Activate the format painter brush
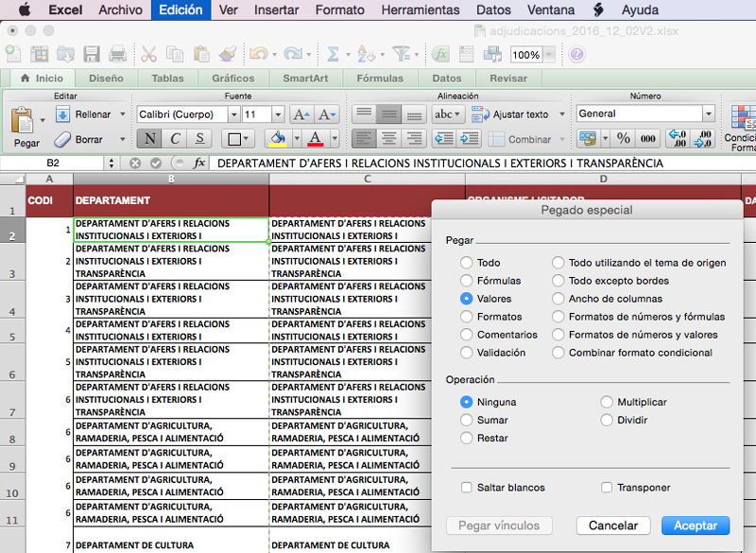This screenshot has height=553, width=756. point(227,54)
